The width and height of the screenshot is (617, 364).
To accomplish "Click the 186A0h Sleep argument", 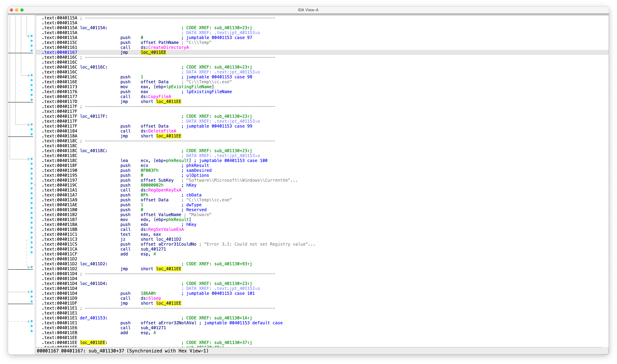I will point(148,293).
